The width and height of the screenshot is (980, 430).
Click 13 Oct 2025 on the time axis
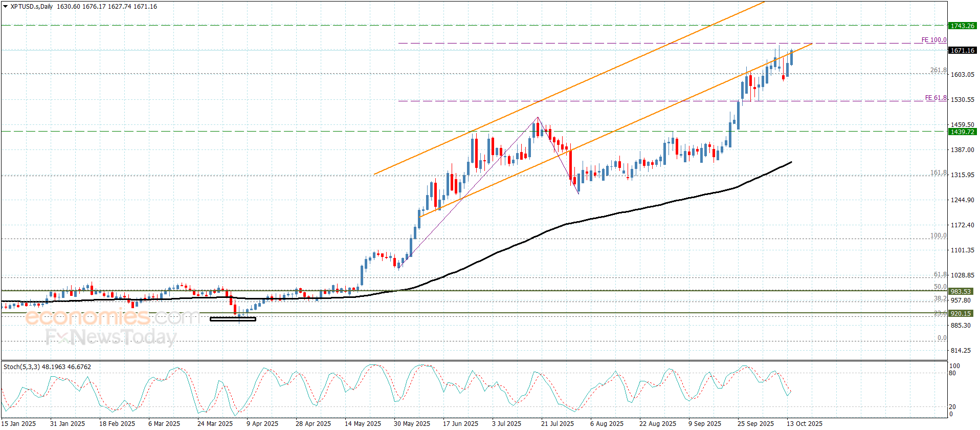click(x=804, y=423)
